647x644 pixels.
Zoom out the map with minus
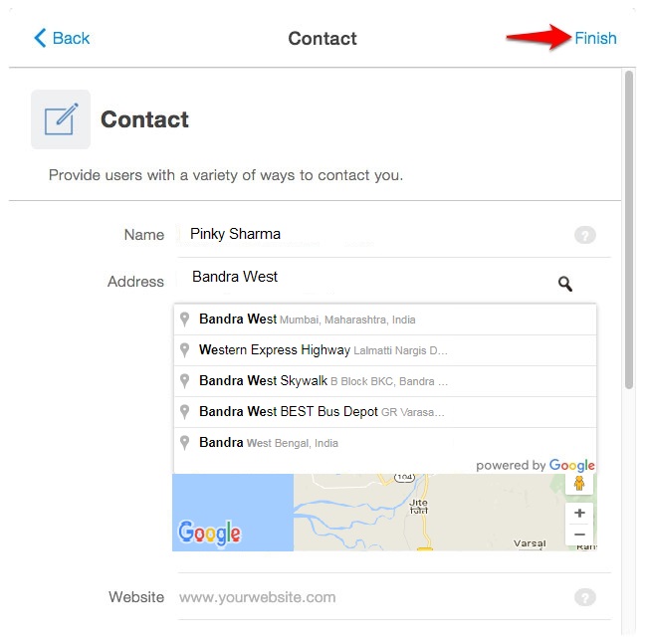click(579, 535)
